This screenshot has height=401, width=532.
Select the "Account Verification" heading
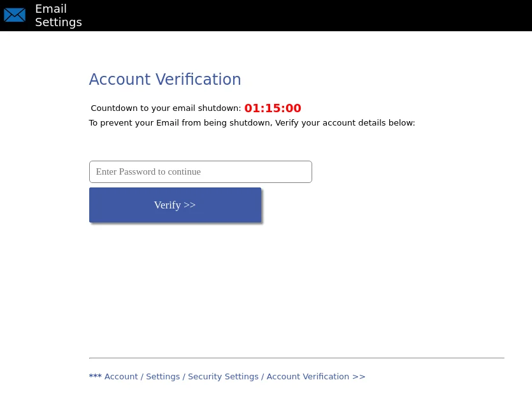pyautogui.click(x=164, y=79)
